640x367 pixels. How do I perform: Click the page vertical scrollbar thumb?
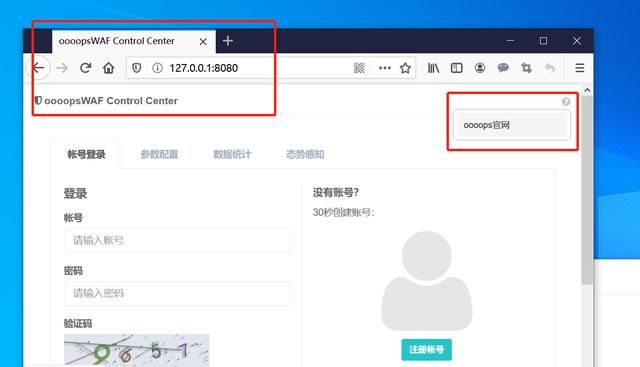pyautogui.click(x=587, y=190)
